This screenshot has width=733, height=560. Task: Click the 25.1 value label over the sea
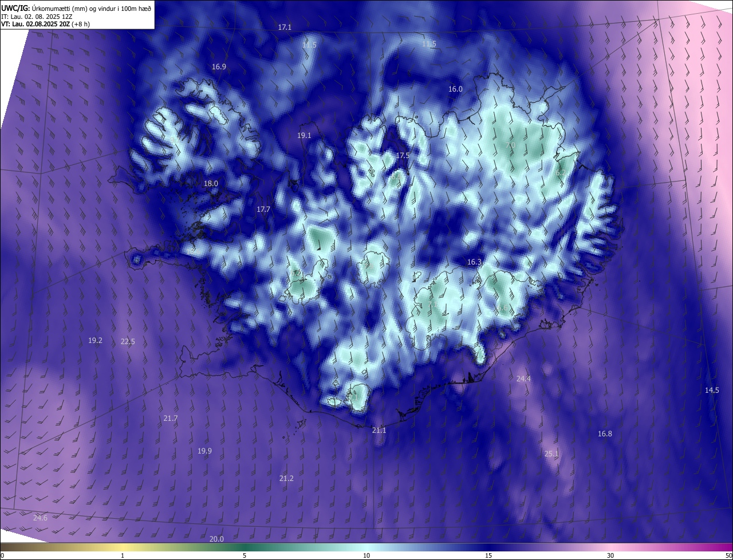[x=551, y=454]
